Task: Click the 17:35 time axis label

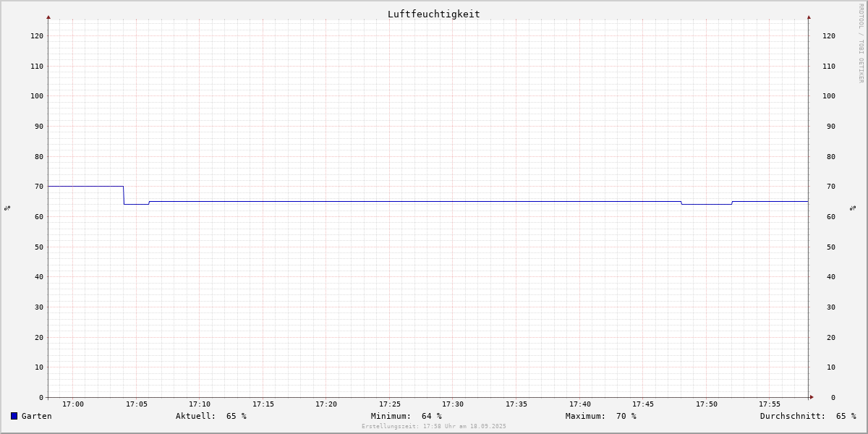Action: pos(516,404)
